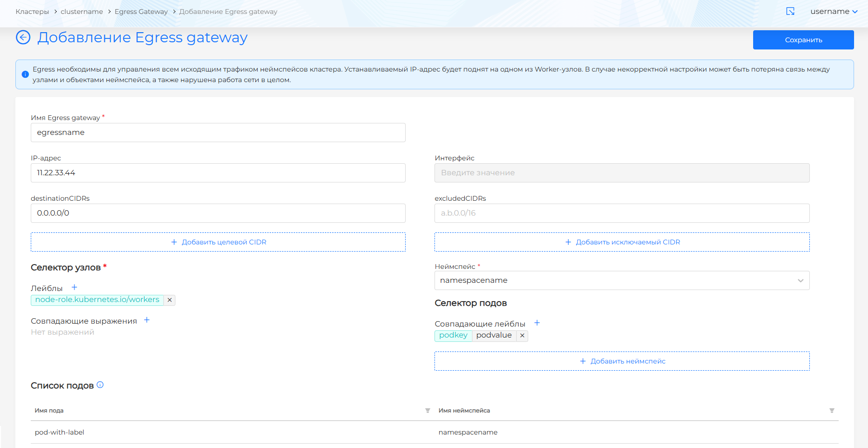Viewport: 868px width, 448px height.
Task: Remove the node-role.kubernetes.io/workers label
Action: 170,300
